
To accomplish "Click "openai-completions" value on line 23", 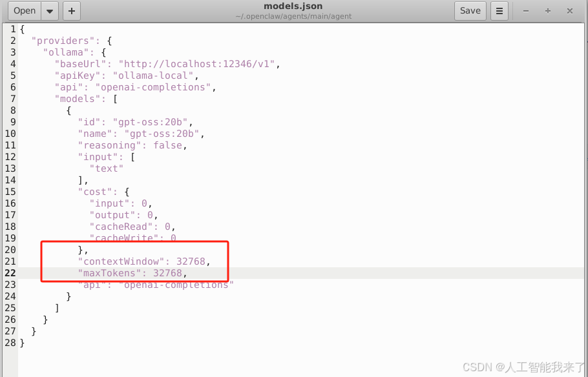I will [176, 285].
